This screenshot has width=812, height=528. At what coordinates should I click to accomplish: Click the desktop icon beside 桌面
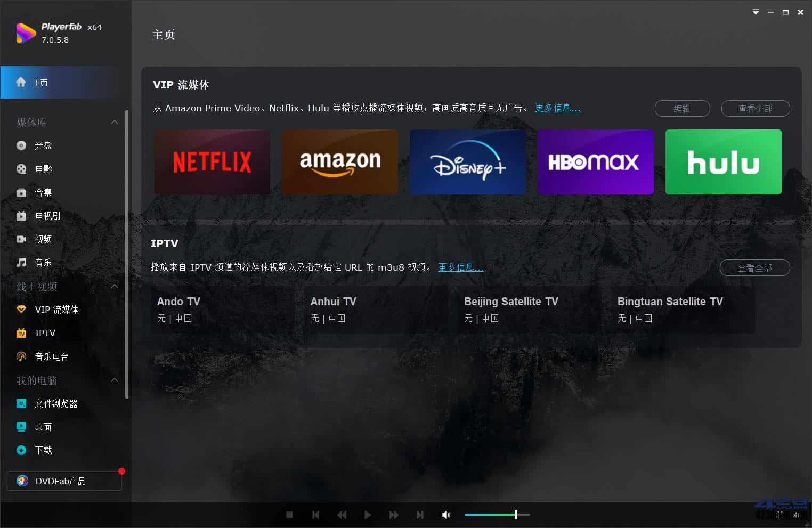point(21,427)
